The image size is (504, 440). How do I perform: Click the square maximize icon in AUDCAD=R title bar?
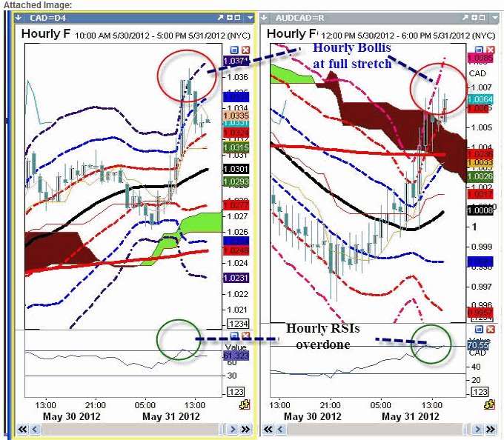(x=482, y=18)
